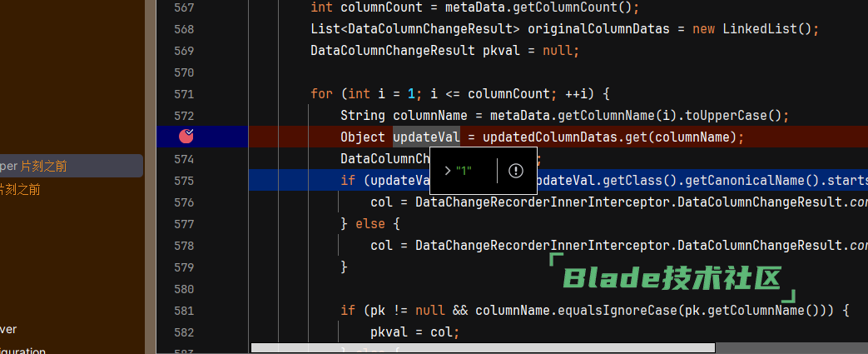
Task: Click gutter line number 575
Action: [x=185, y=181]
